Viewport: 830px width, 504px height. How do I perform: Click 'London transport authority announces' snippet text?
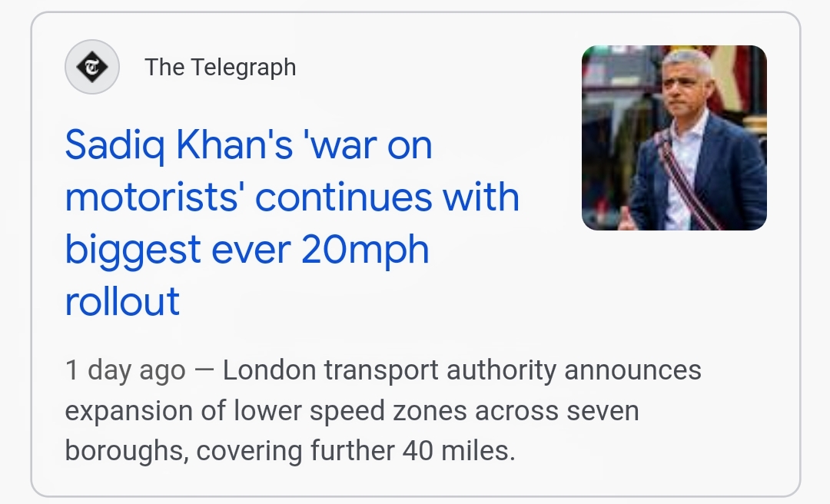click(x=462, y=371)
